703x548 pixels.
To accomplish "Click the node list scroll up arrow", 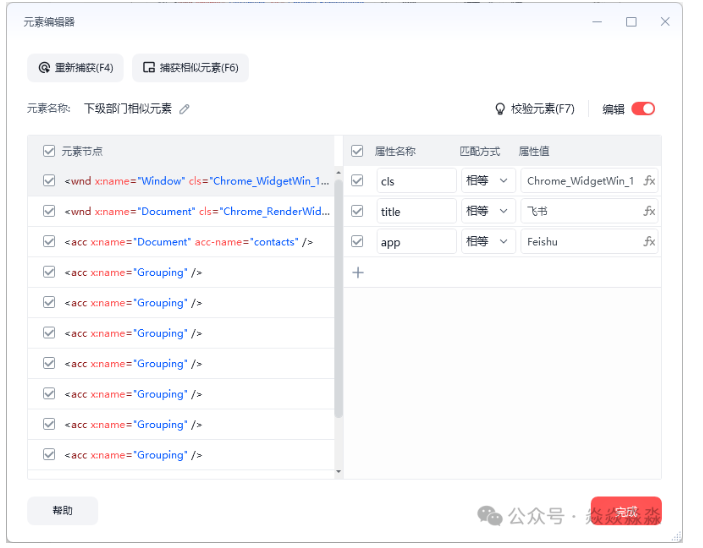I will [x=338, y=173].
